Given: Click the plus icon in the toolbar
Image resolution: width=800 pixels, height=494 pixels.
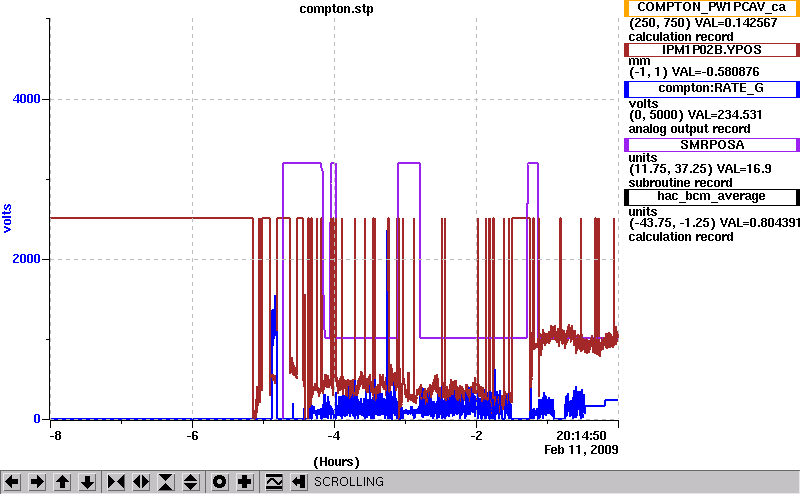Looking at the screenshot, I should [245, 482].
